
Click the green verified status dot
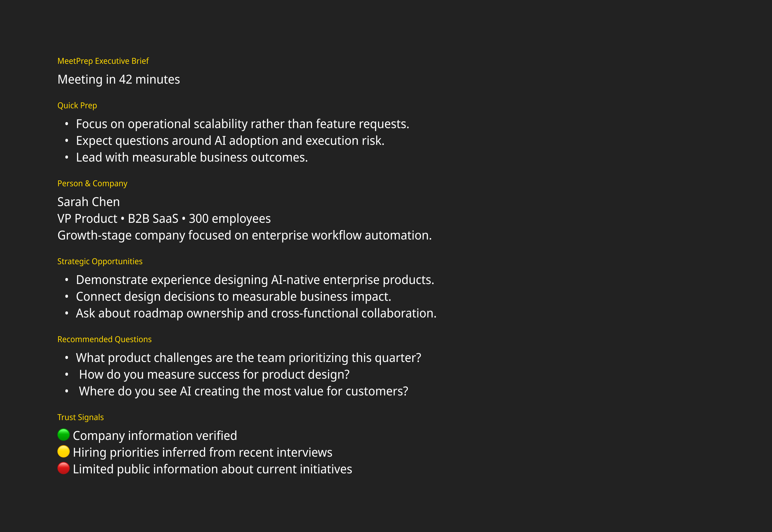[63, 435]
